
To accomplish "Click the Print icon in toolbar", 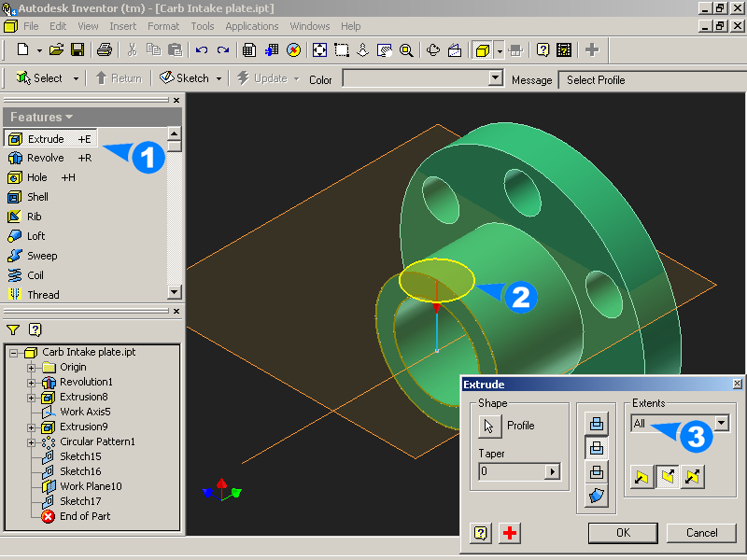I will [x=105, y=49].
